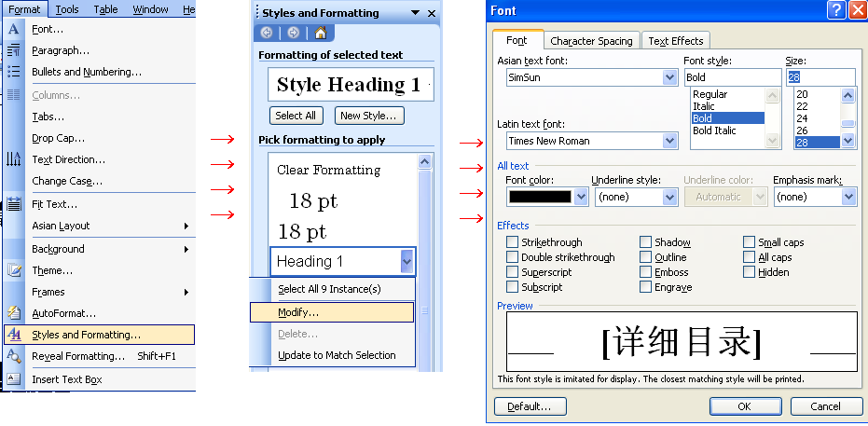This screenshot has width=868, height=426.
Task: Click the back arrow in Styles pane
Action: pos(268,33)
